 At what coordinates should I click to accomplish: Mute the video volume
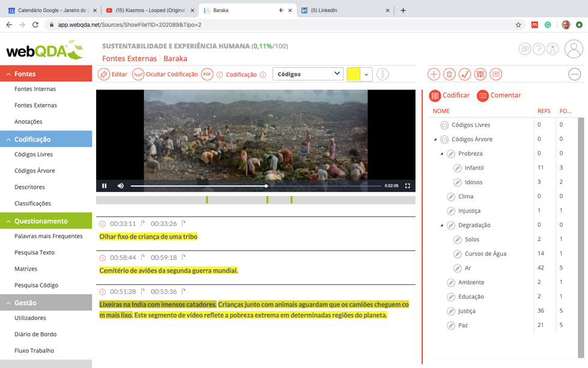[120, 185]
